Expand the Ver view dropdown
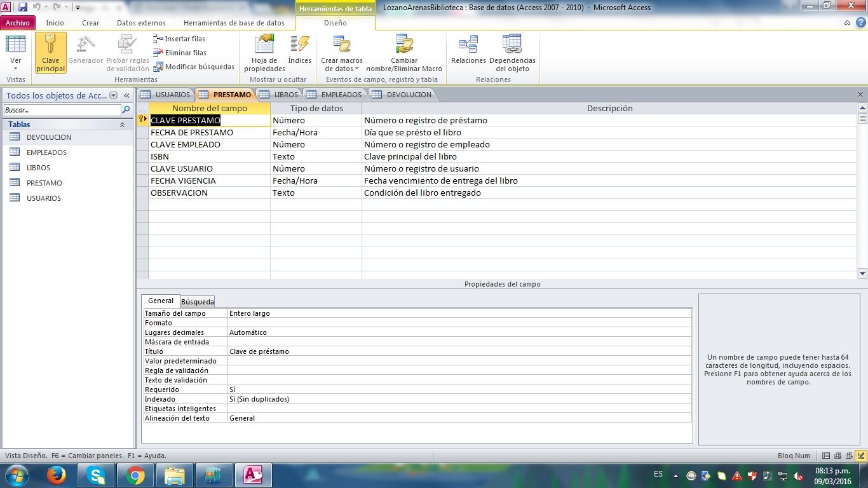Screen dimensions: 868x488 [16, 67]
